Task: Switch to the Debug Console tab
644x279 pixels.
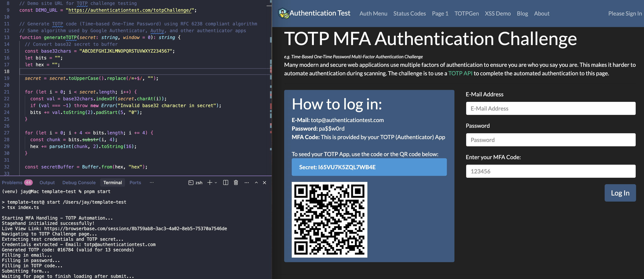Action: pyautogui.click(x=79, y=182)
